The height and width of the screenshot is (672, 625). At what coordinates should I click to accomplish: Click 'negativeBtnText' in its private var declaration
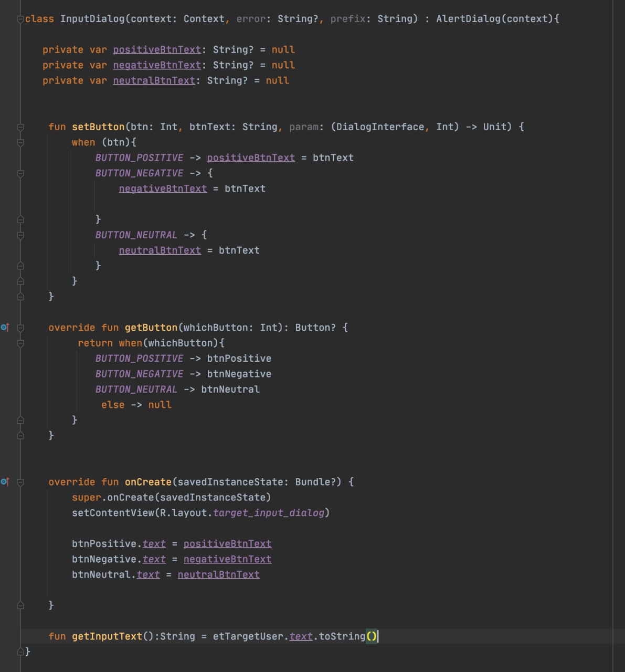tap(157, 65)
